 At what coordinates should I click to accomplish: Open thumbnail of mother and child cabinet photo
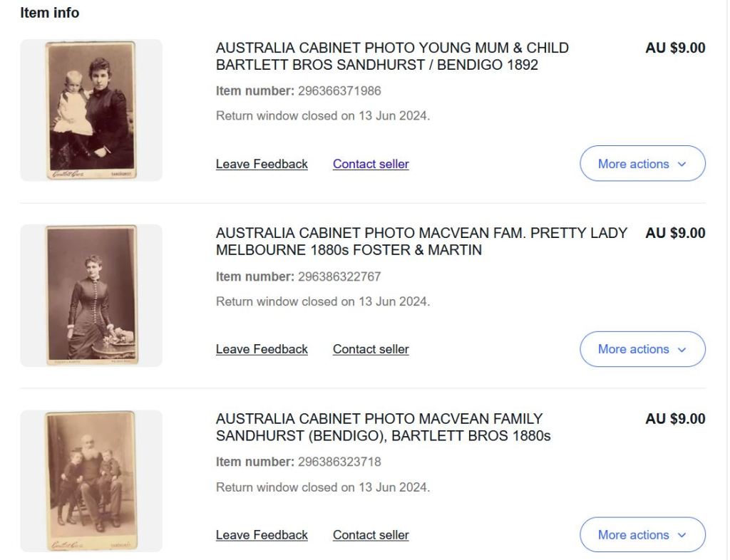click(91, 110)
